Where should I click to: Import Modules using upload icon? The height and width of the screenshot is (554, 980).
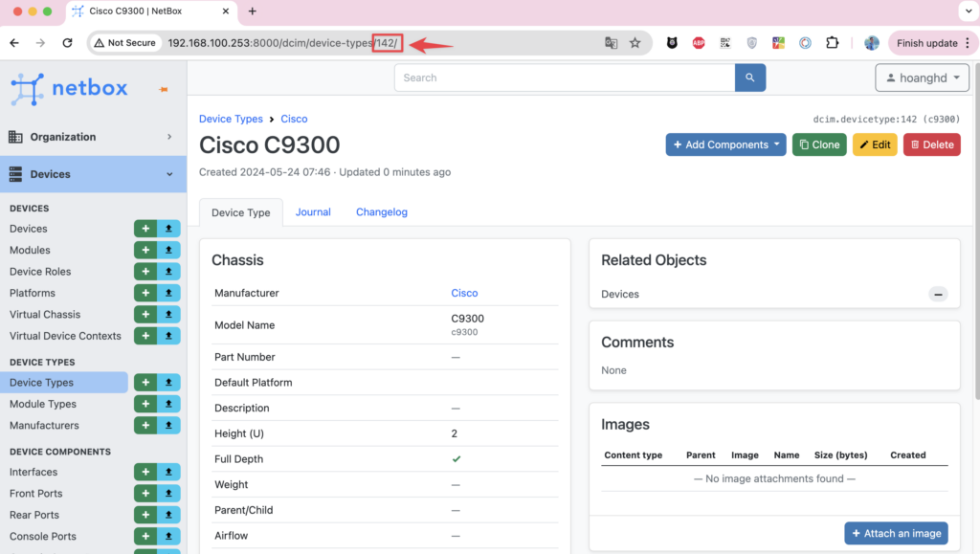168,250
